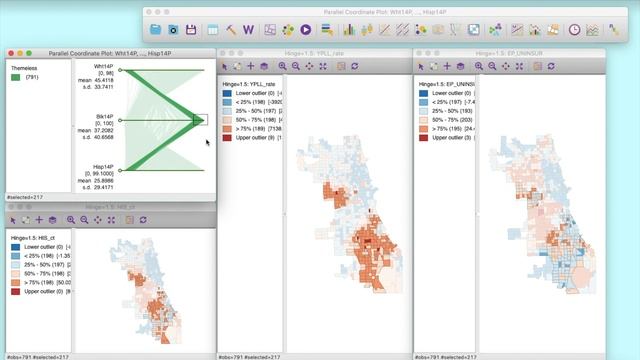Click the Hisp14P axis handle circle

120,171
